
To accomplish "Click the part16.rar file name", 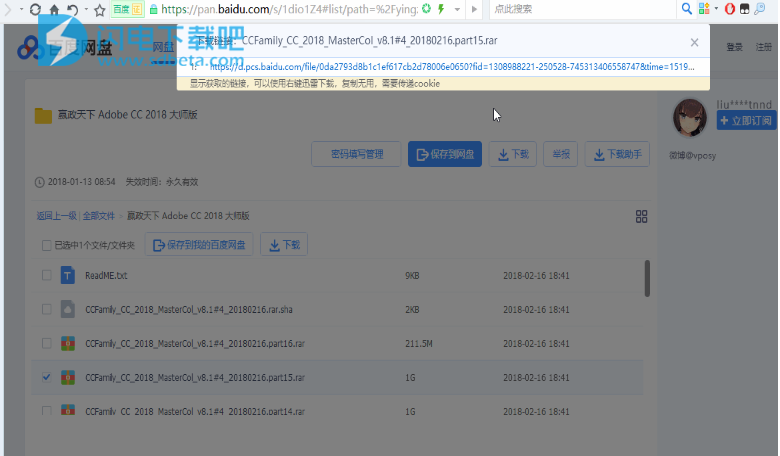I will coord(195,344).
